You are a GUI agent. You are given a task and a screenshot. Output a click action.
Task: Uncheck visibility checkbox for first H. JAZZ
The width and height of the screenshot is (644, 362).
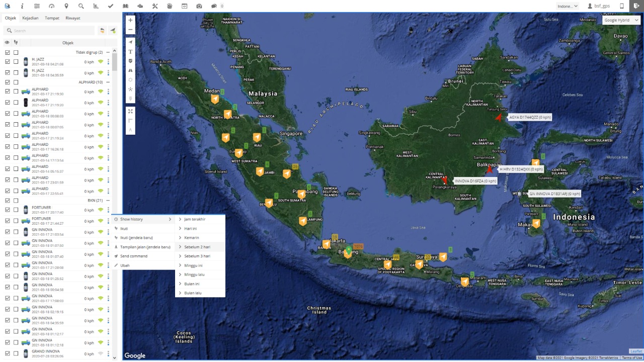8,62
